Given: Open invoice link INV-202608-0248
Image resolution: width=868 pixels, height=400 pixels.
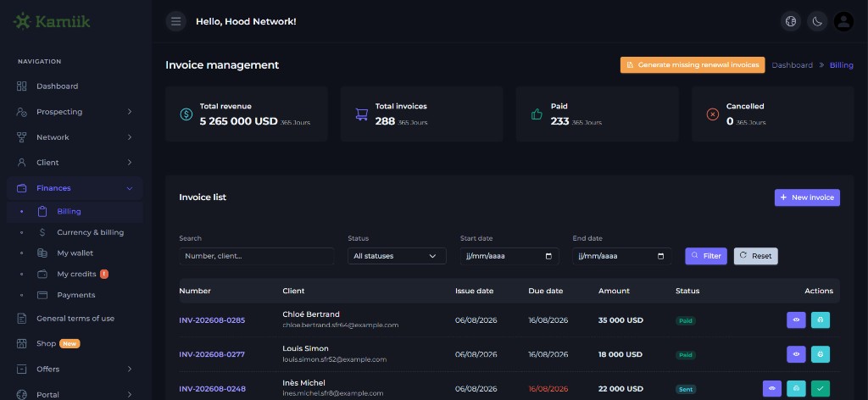Looking at the screenshot, I should tap(212, 389).
